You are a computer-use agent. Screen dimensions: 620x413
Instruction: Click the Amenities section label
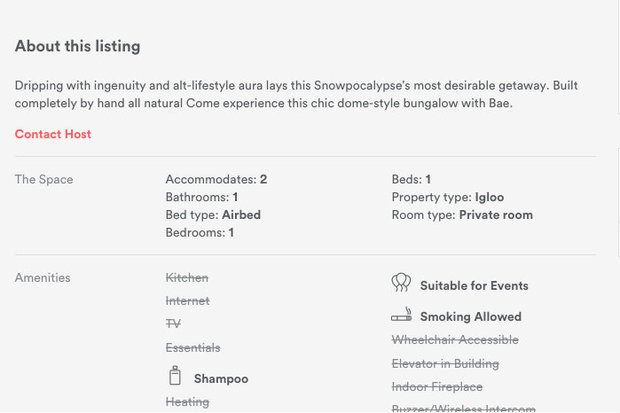(x=42, y=278)
